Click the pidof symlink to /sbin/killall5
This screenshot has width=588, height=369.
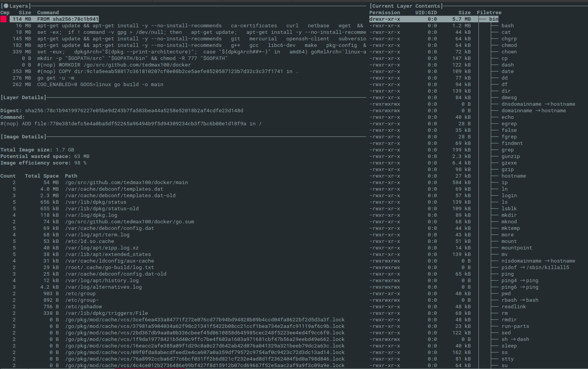pyautogui.click(x=535, y=268)
